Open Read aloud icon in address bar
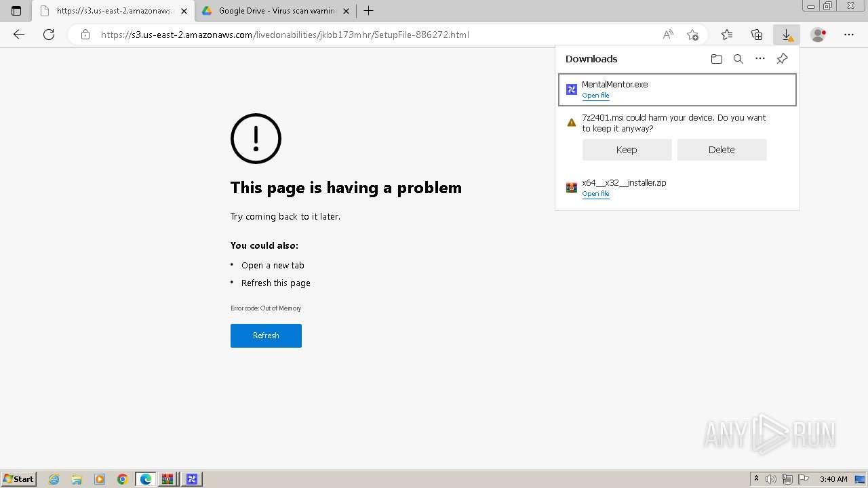The height and width of the screenshot is (488, 868). coord(668,35)
